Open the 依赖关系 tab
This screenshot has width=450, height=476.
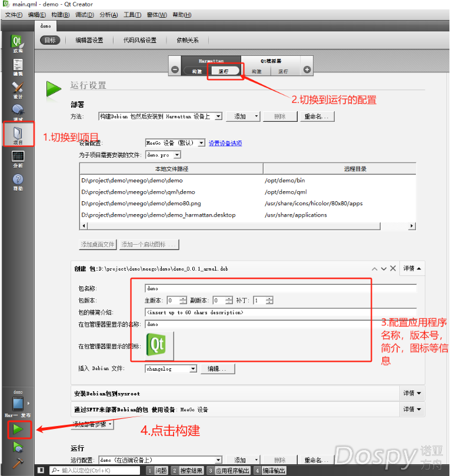tap(188, 40)
